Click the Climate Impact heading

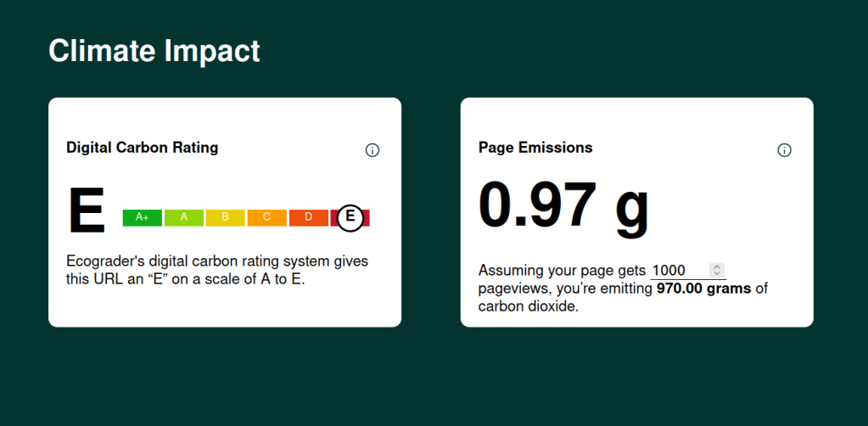pyautogui.click(x=154, y=51)
